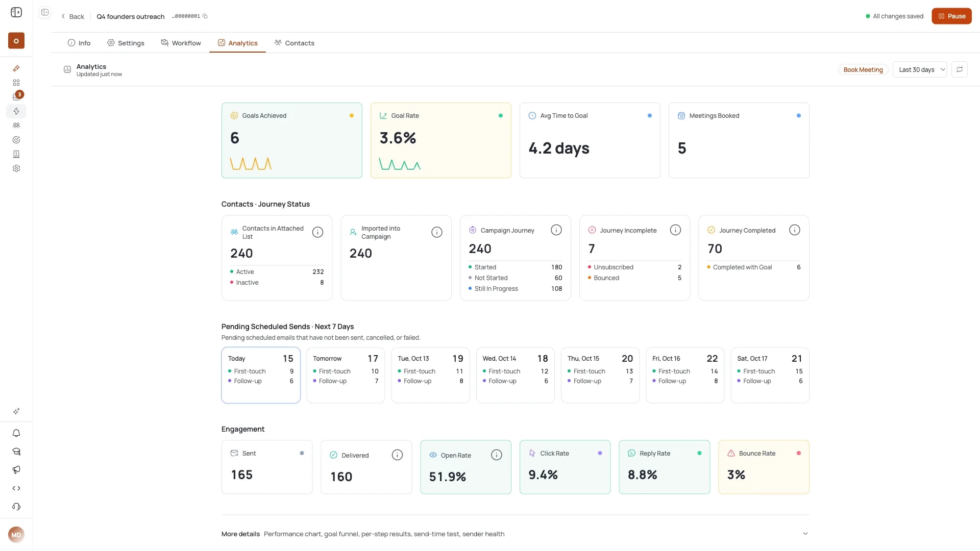Select the Today pending sends card

click(x=261, y=375)
